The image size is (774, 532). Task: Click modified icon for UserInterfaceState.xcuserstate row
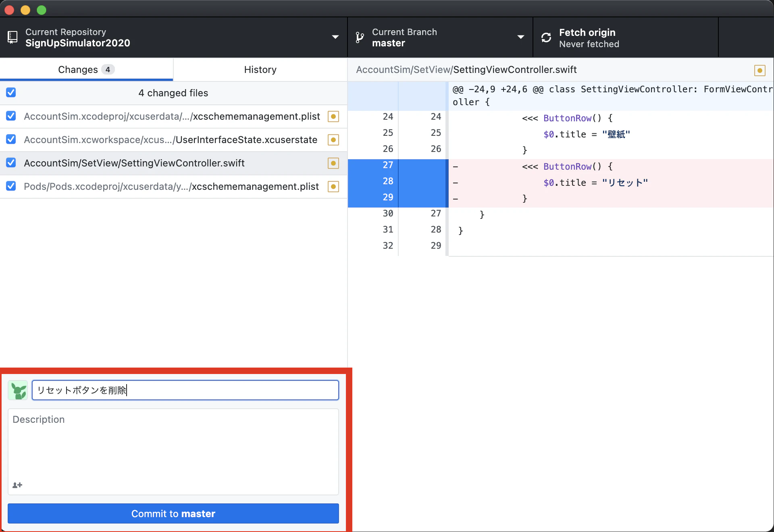[x=333, y=140]
